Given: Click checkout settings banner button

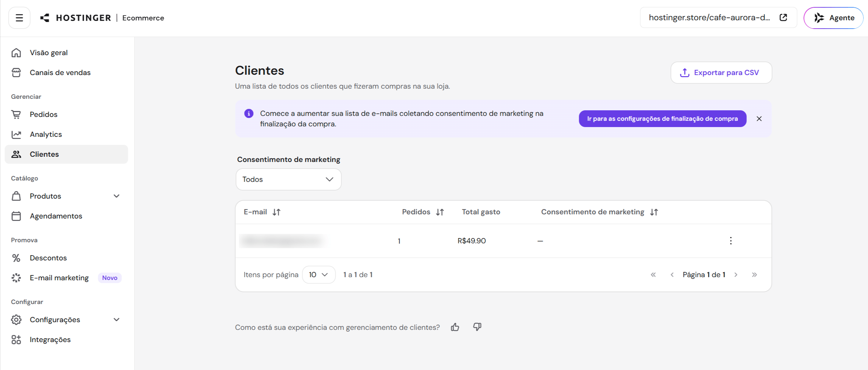Looking at the screenshot, I should [663, 119].
